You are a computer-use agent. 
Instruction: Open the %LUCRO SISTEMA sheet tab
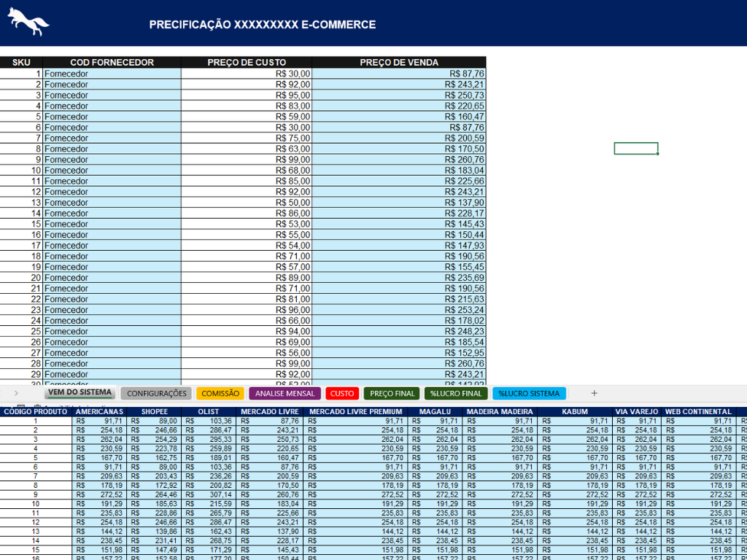tap(529, 394)
